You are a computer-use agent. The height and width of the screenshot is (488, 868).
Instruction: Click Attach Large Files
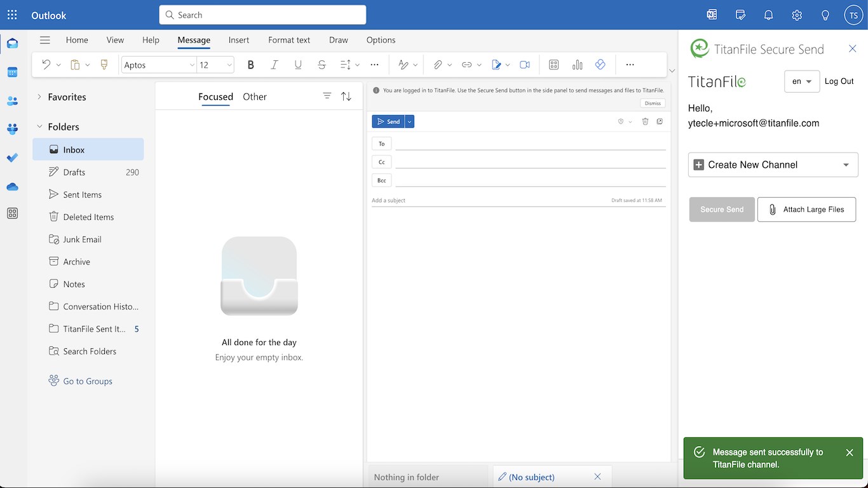click(806, 210)
